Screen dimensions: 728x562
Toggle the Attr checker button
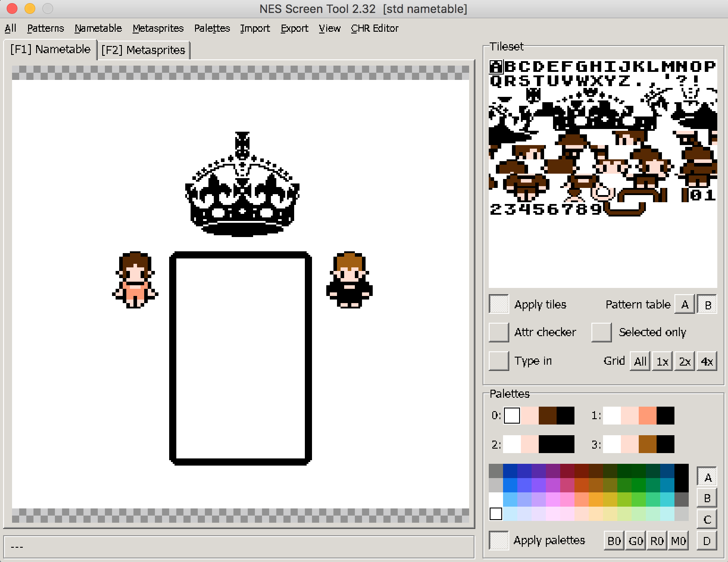click(499, 332)
